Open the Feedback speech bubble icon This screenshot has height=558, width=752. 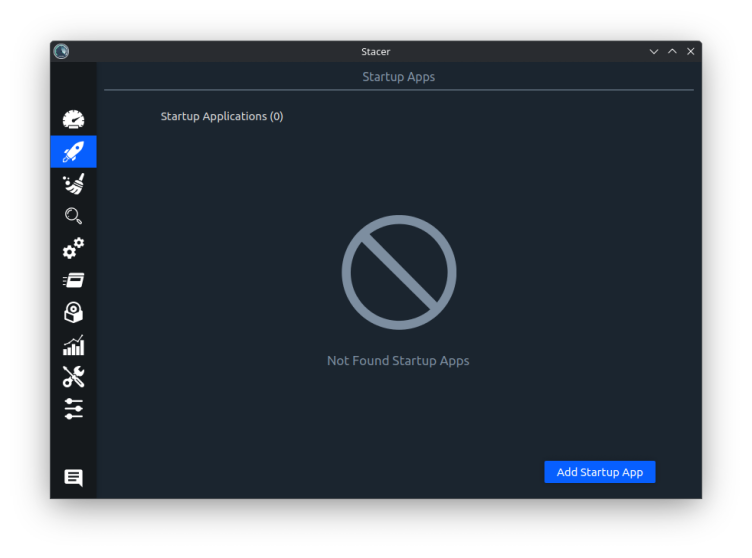click(x=73, y=478)
